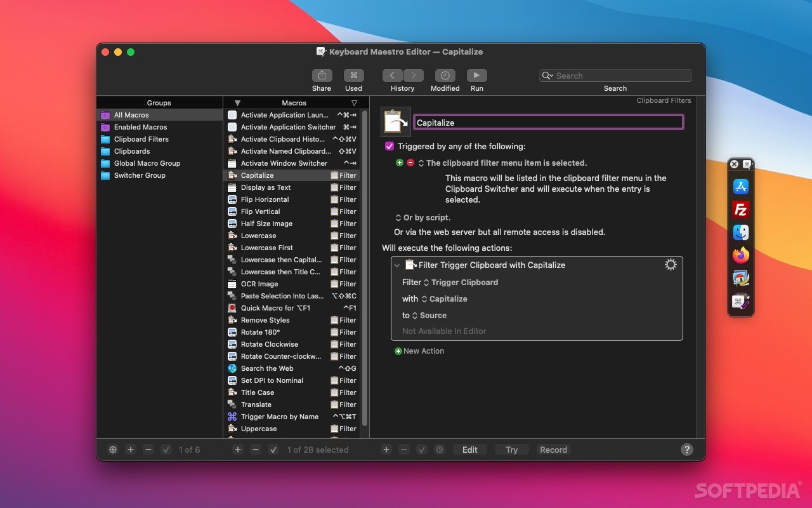Open the search magnifier dropdown
The width and height of the screenshot is (812, 508).
click(547, 76)
